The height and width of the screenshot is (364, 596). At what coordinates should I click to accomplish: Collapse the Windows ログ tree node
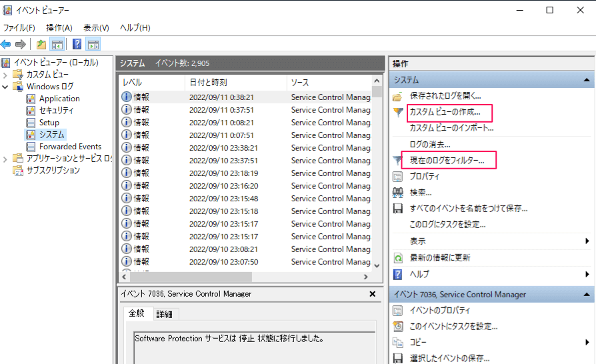(5, 87)
